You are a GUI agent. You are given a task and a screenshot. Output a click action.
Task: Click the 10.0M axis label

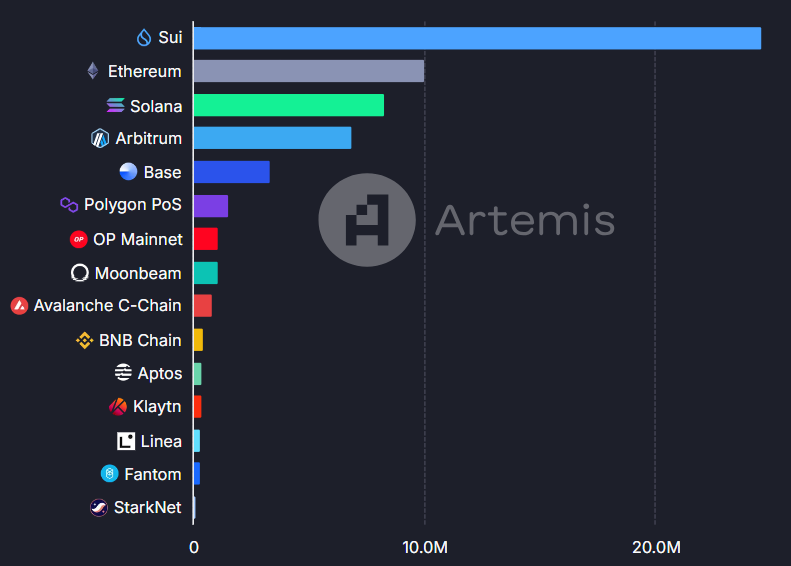(x=425, y=547)
